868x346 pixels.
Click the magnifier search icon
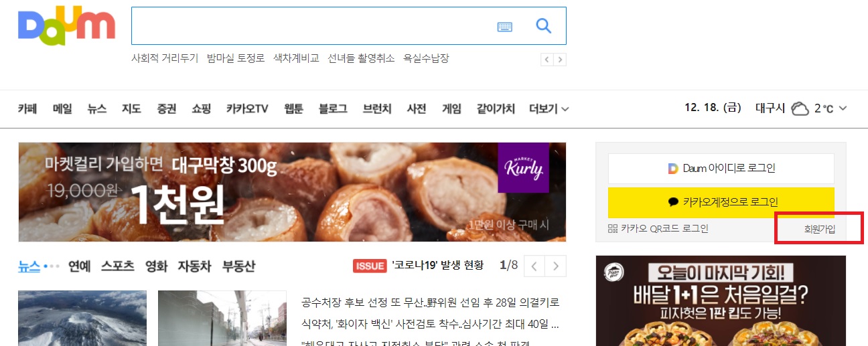coord(544,26)
